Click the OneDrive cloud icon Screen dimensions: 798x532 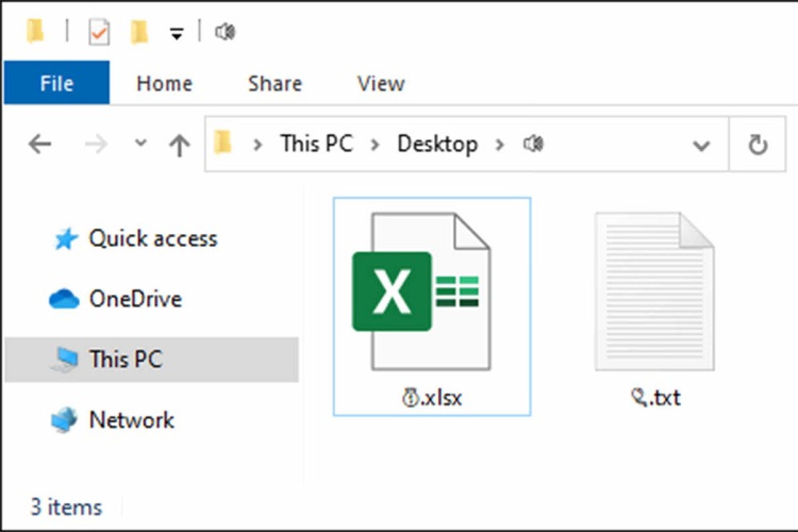64,299
